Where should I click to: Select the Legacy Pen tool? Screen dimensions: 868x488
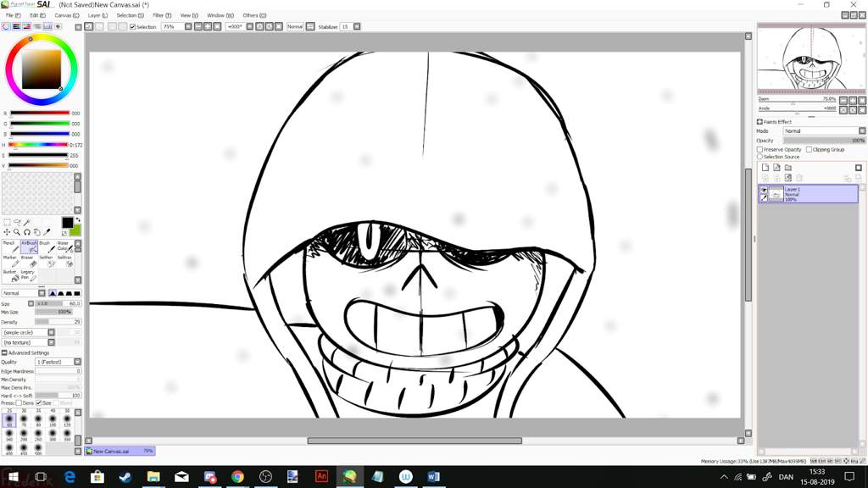29,275
